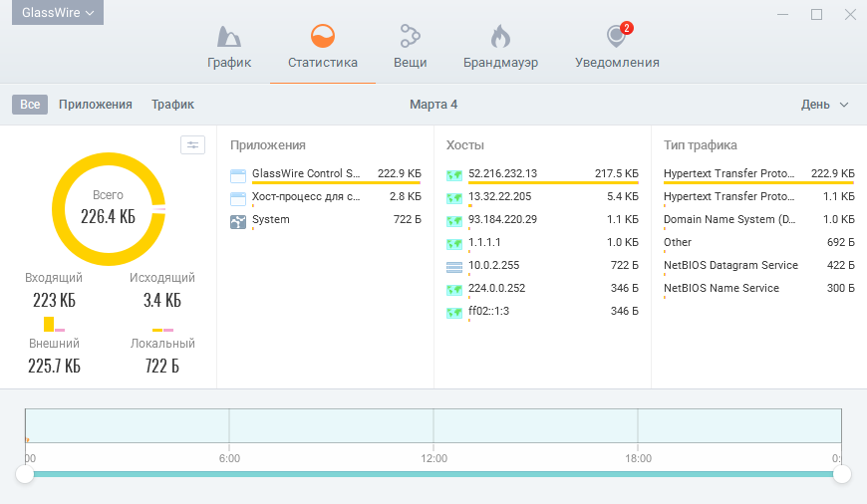Click the flag icon for host ff02::1:3
The height and width of the screenshot is (504, 867).
pos(454,314)
